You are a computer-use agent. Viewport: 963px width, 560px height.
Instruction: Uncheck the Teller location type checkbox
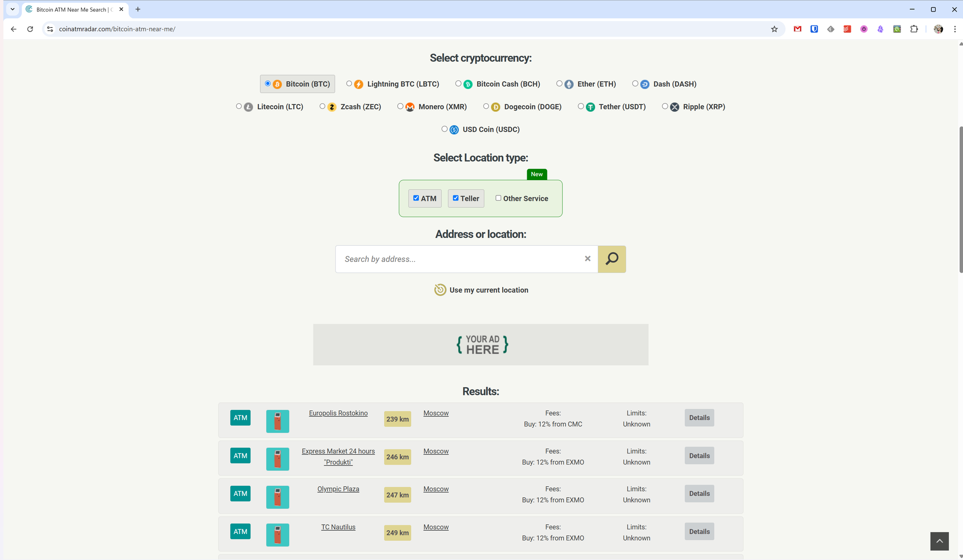click(x=455, y=198)
